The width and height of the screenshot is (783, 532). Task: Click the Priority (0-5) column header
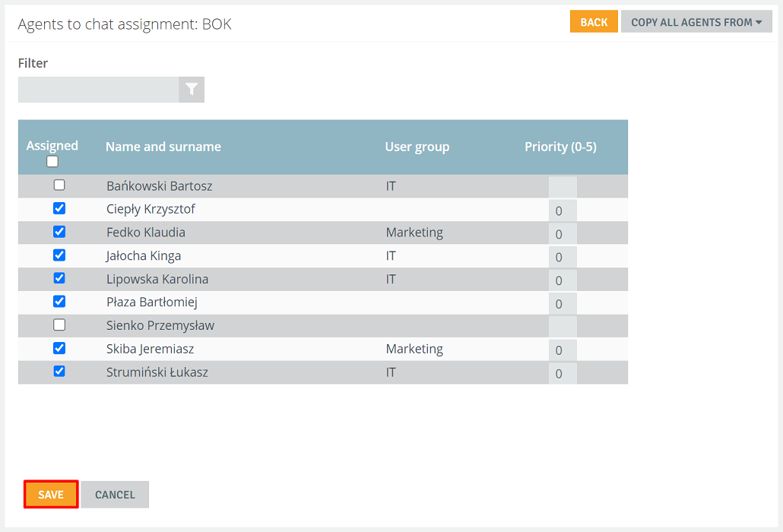560,147
